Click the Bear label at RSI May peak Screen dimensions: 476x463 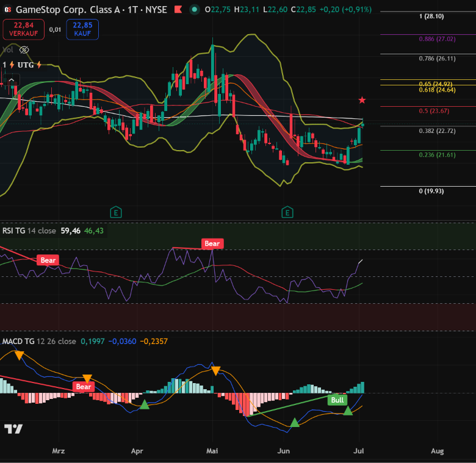tap(212, 243)
